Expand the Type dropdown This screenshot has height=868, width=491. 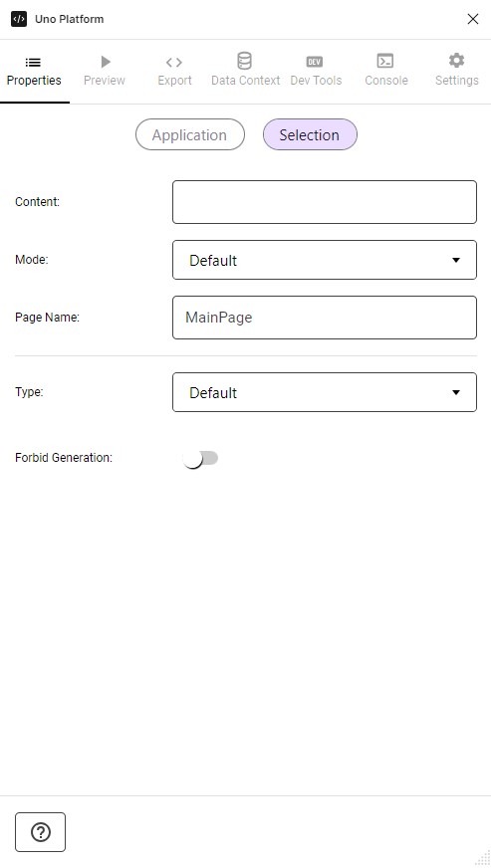(x=325, y=392)
